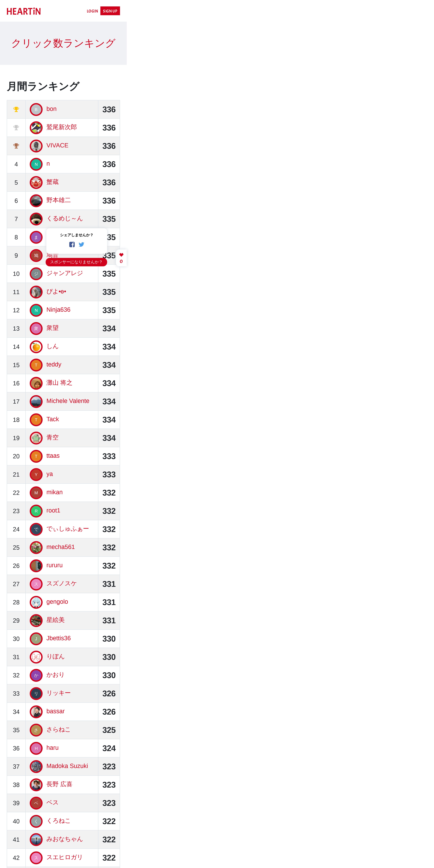This screenshot has width=434, height=868.
Task: Click the スポンサーになりませんか？ button
Action: (76, 262)
